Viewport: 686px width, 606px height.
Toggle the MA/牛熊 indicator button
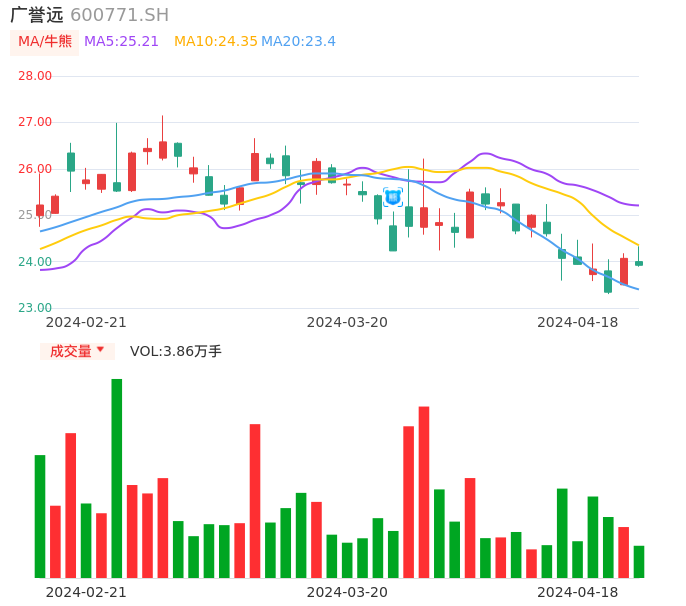[x=45, y=42]
